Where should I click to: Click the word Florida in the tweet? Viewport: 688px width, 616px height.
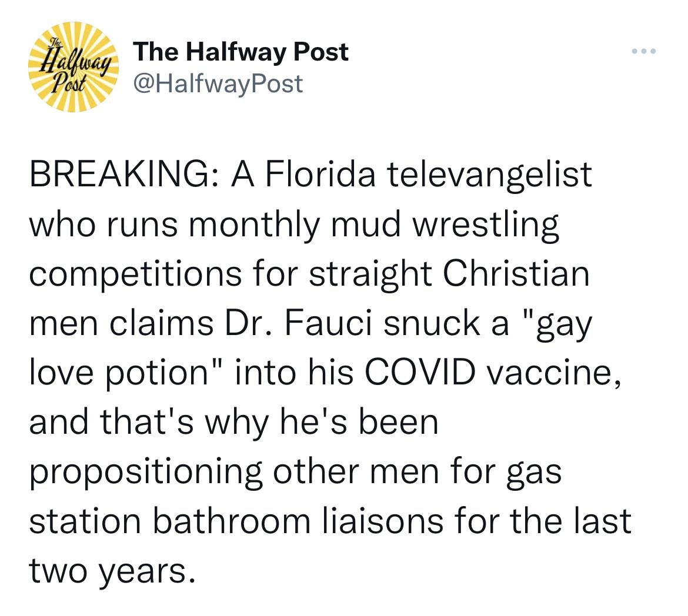click(320, 174)
